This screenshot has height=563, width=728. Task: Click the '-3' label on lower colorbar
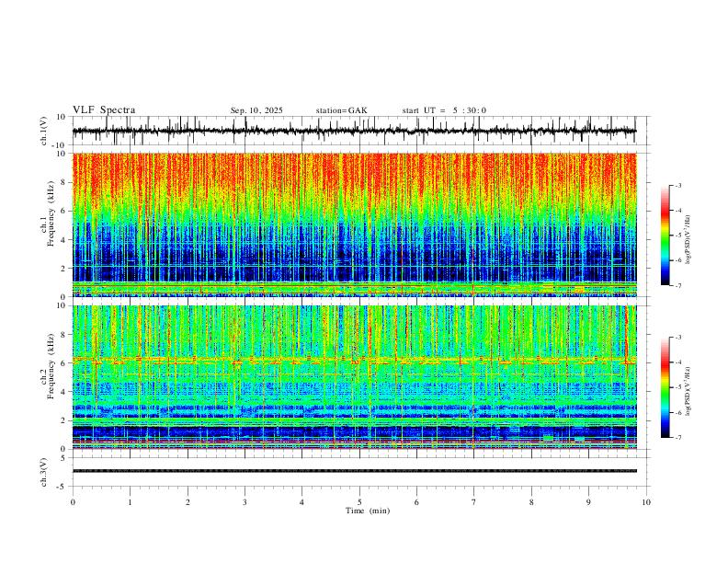(678, 338)
